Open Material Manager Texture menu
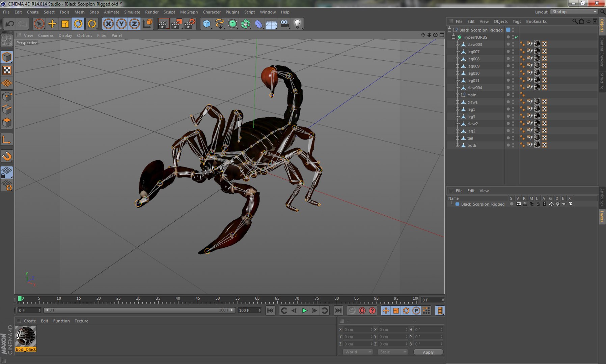606x364 pixels. [81, 321]
